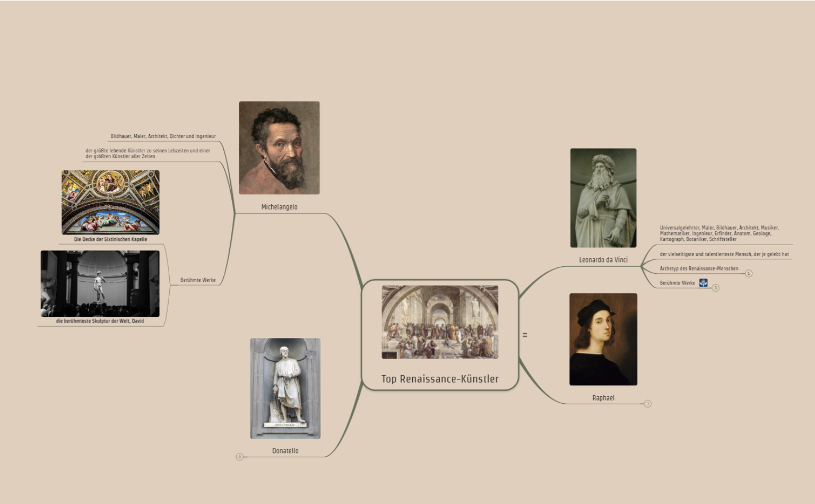Click the David sculpture photo
Screen dimensions: 815x504
(x=100, y=283)
